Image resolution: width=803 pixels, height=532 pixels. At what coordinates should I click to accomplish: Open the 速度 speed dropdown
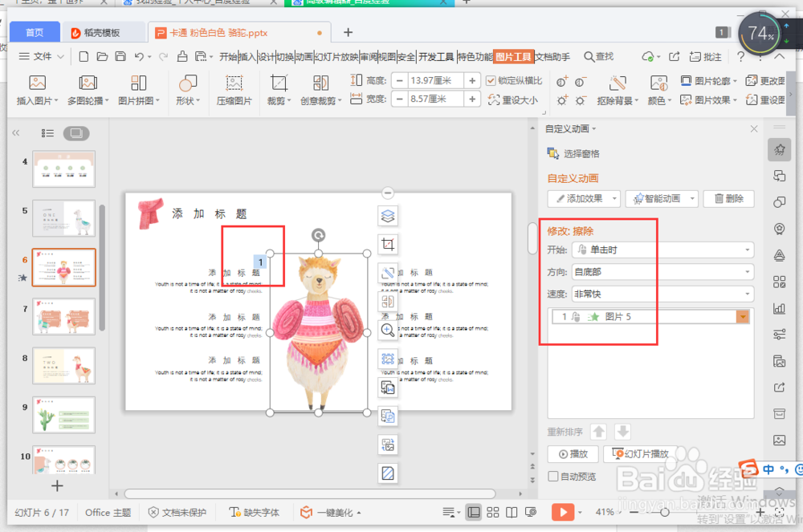coord(662,294)
